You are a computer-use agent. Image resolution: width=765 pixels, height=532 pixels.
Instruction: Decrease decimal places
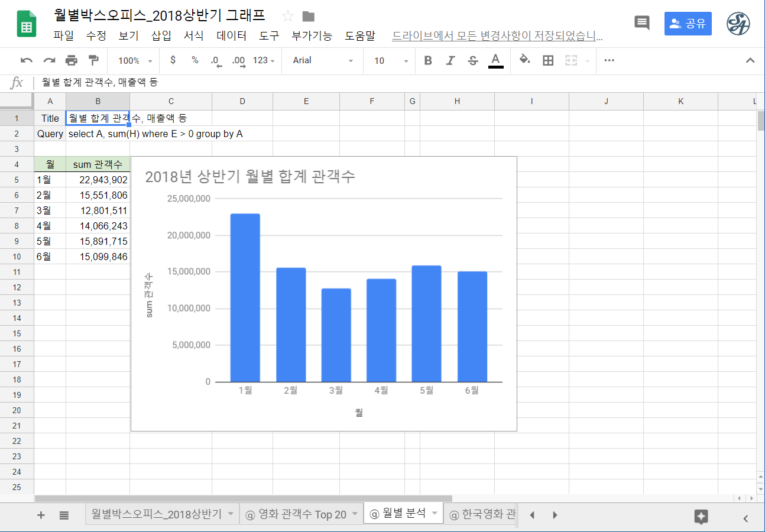[215, 60]
